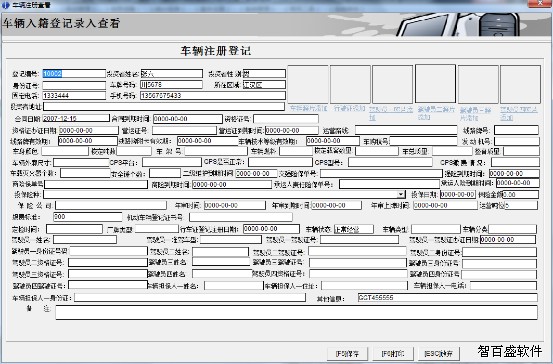Click the 厂牌类型 input field
The image size is (553, 364).
click(157, 229)
